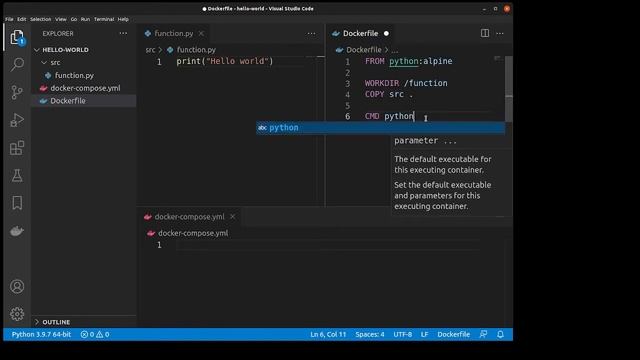Open the Help menu

click(x=123, y=19)
